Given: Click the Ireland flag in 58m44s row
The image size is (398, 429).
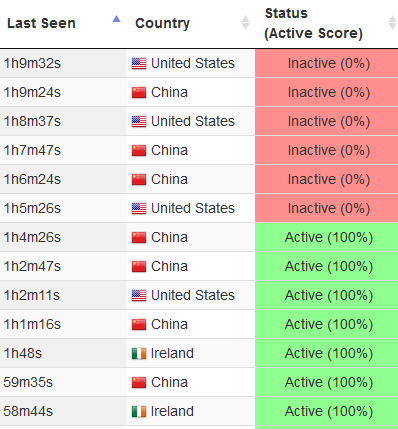Looking at the screenshot, I should click(x=139, y=411).
